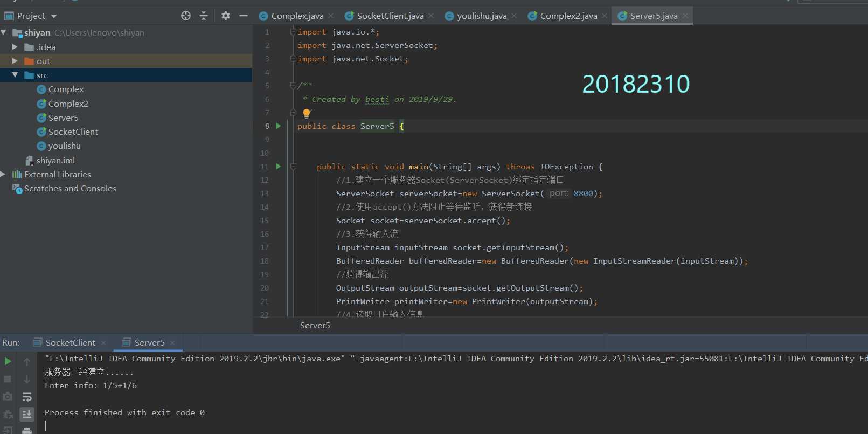868x434 pixels.
Task: Click the dump threads camera icon
Action: click(x=8, y=397)
